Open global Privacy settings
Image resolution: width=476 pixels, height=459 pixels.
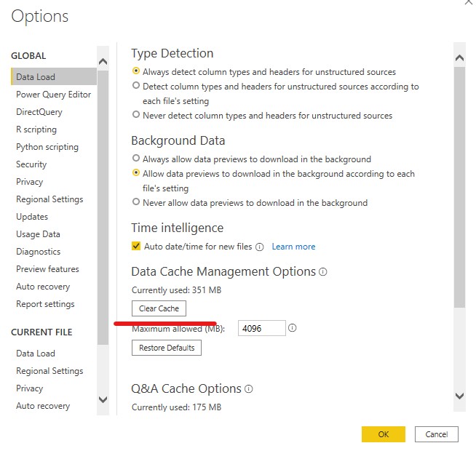29,182
